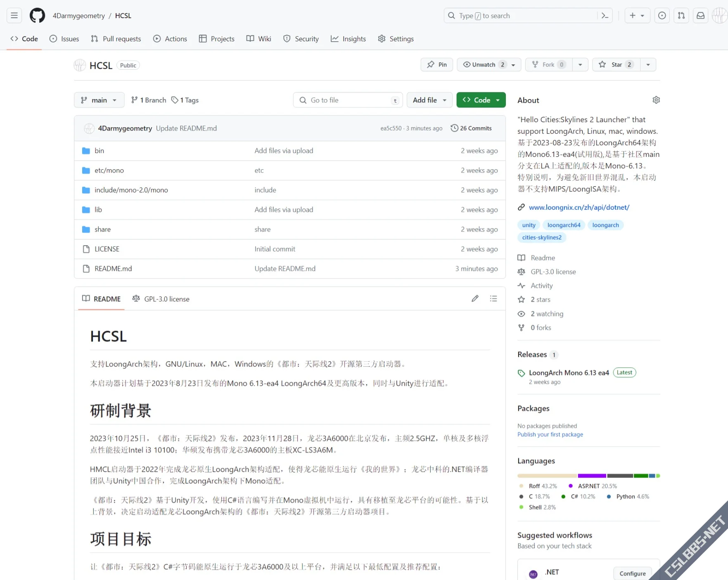Open LoongArch Mono 6.13 ea4 release
728x580 pixels.
click(569, 373)
